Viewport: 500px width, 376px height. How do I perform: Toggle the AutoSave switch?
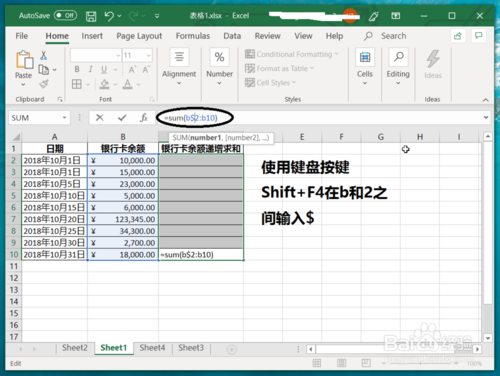pyautogui.click(x=65, y=15)
